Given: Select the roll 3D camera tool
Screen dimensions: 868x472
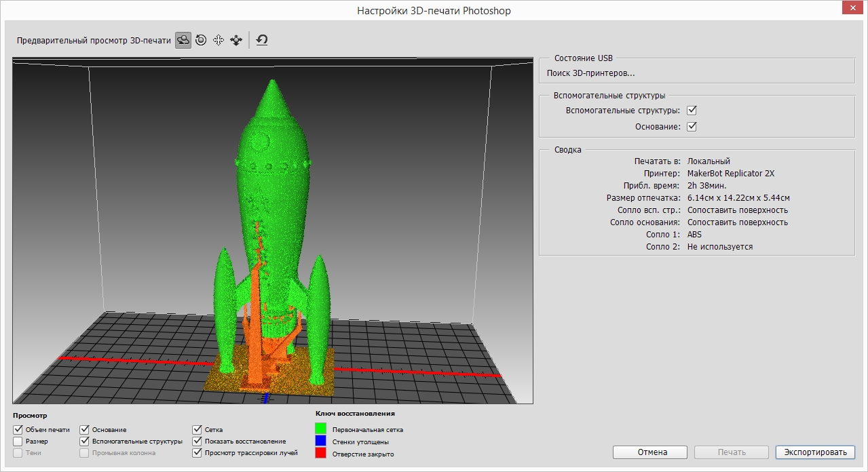Looking at the screenshot, I should (x=201, y=41).
